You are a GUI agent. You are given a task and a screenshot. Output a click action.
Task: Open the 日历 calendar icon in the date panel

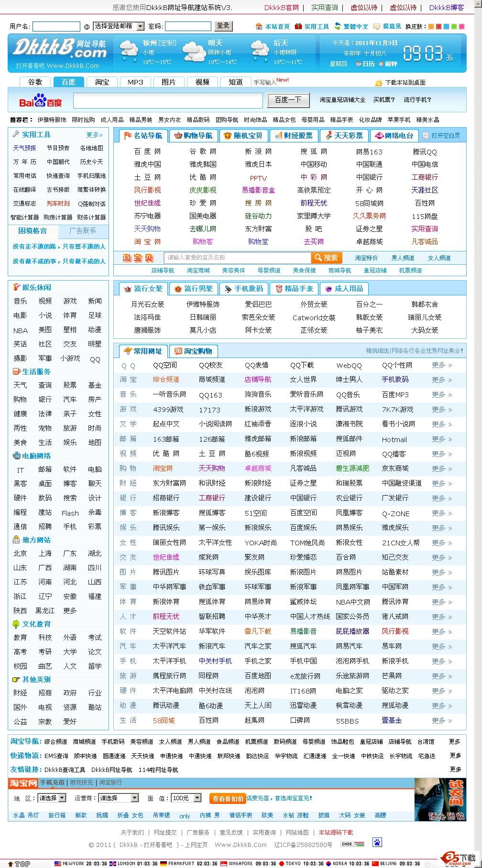[358, 64]
